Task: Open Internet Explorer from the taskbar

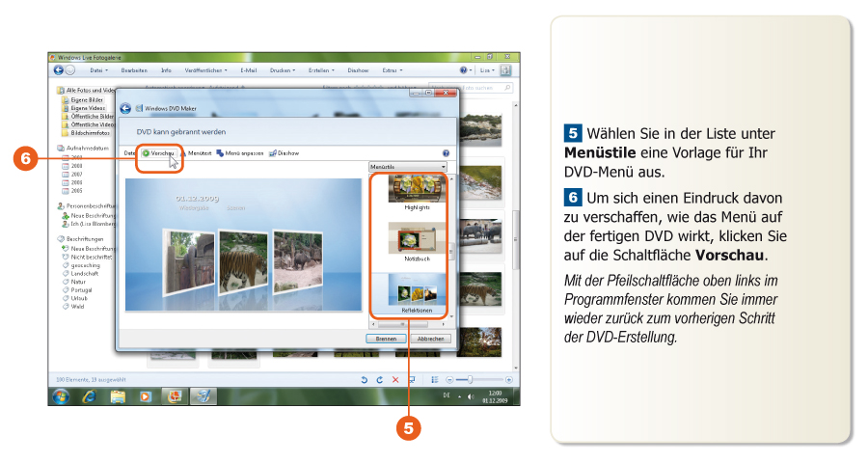Action: 89,395
